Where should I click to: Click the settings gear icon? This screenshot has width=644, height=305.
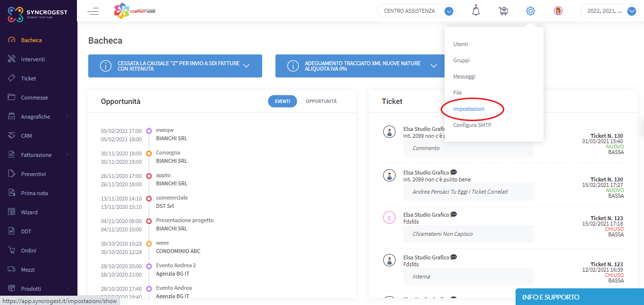click(530, 11)
